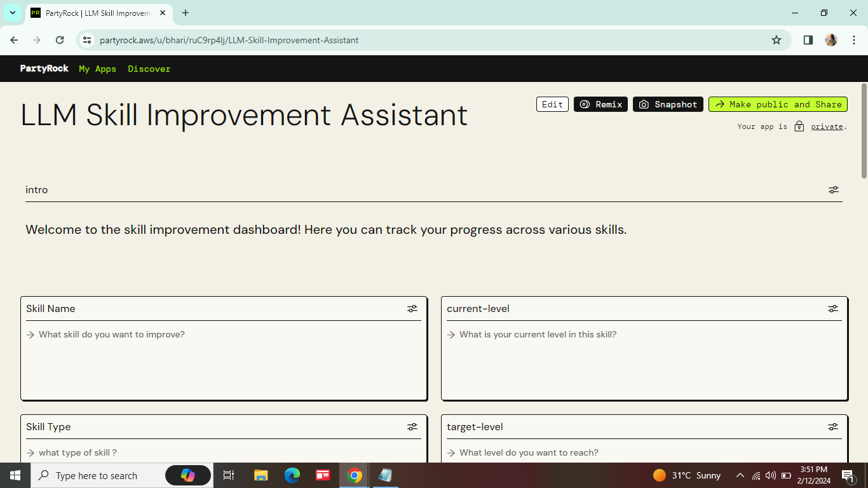
Task: Click the Edit button
Action: (552, 104)
